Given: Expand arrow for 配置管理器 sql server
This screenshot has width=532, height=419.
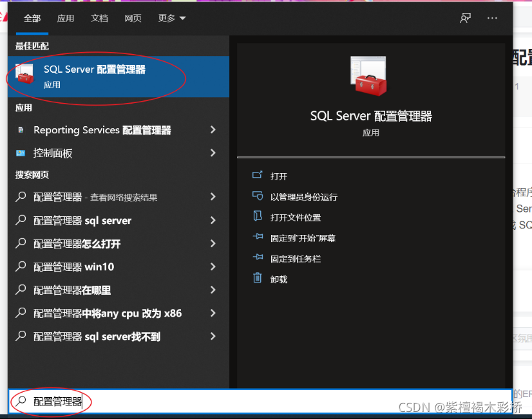Looking at the screenshot, I should point(213,220).
